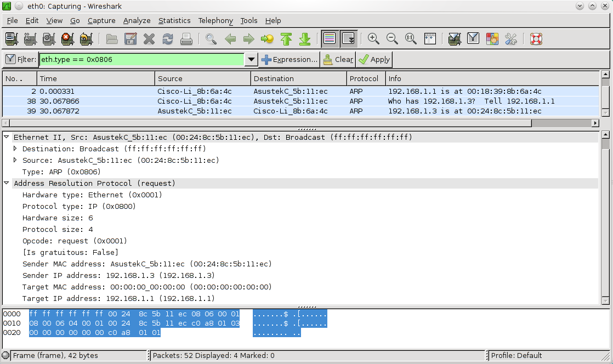The image size is (613, 364).
Task: Click the display filter text field
Action: pyautogui.click(x=142, y=59)
